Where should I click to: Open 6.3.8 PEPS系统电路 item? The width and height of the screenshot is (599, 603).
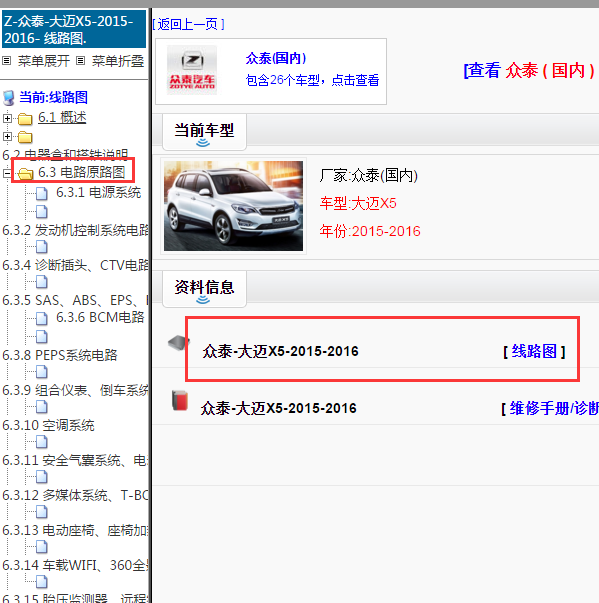pyautogui.click(x=60, y=355)
